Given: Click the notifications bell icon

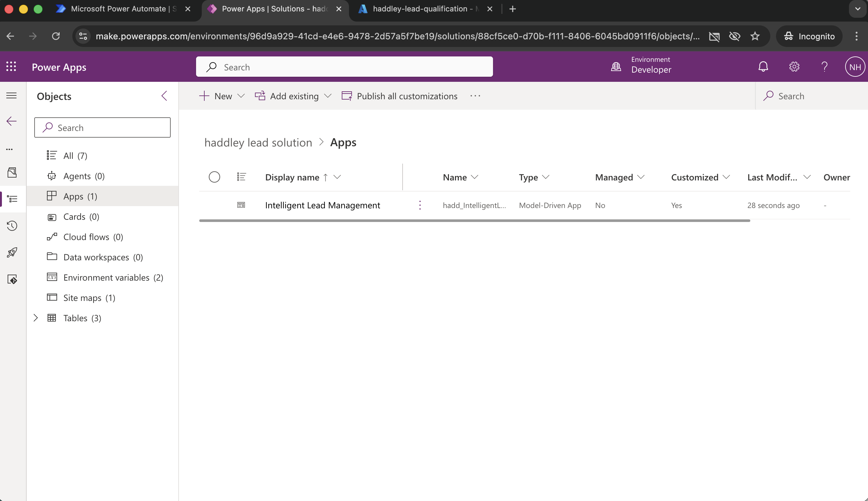Looking at the screenshot, I should [763, 66].
